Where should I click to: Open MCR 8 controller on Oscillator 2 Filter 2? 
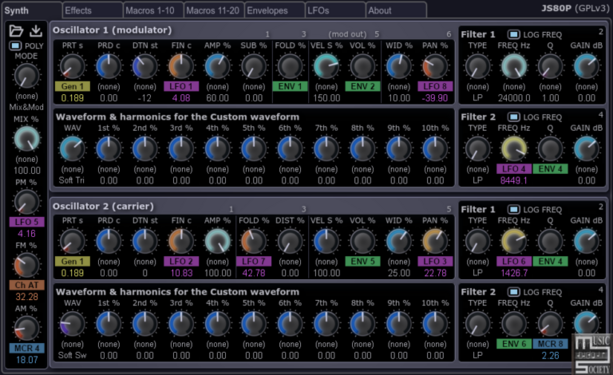click(550, 344)
